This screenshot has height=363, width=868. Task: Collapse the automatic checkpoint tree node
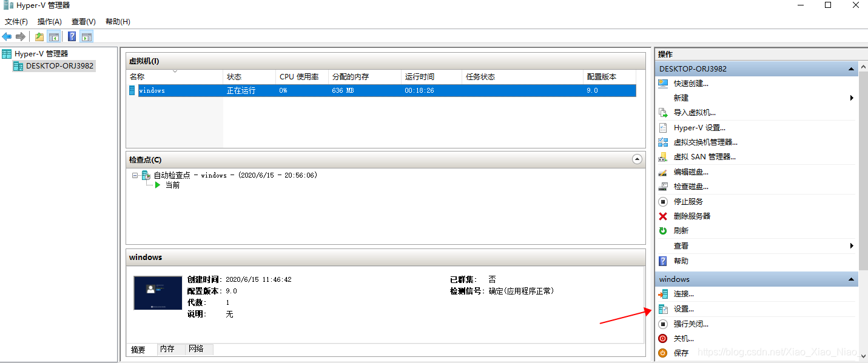135,175
